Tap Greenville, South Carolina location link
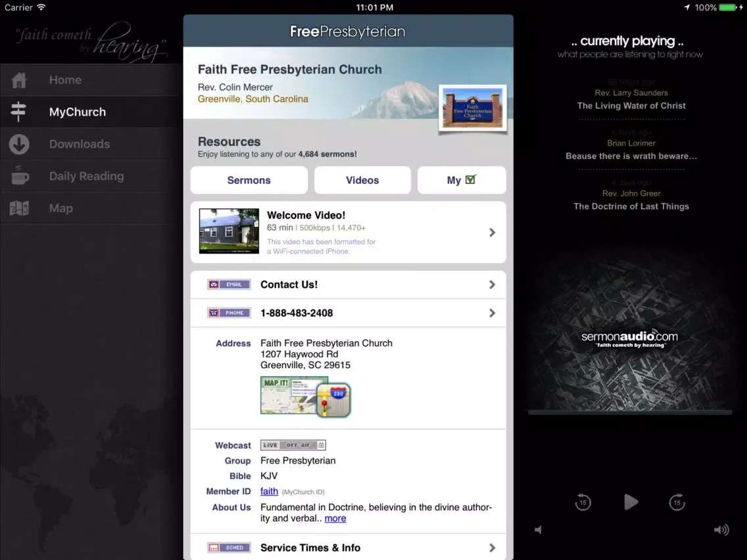The width and height of the screenshot is (747, 560). (253, 99)
